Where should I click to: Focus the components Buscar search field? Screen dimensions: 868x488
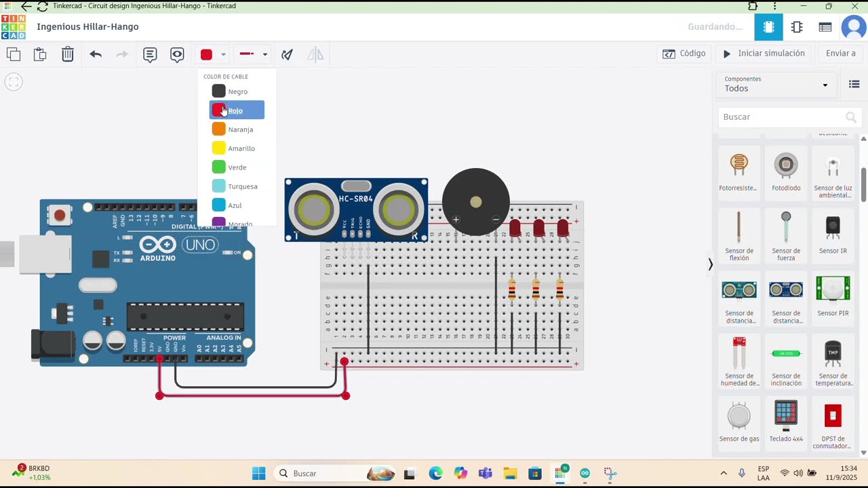click(x=789, y=117)
